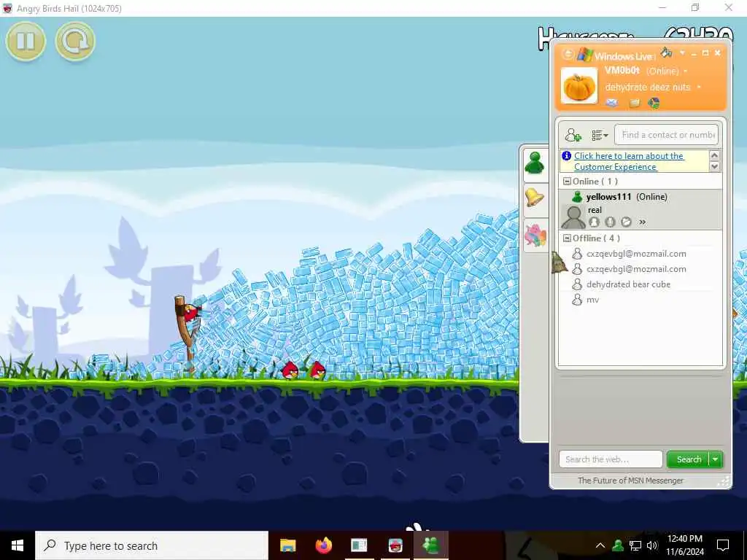This screenshot has width=747, height=560.
Task: Open the Customer Experience learn link
Action: [x=629, y=161]
